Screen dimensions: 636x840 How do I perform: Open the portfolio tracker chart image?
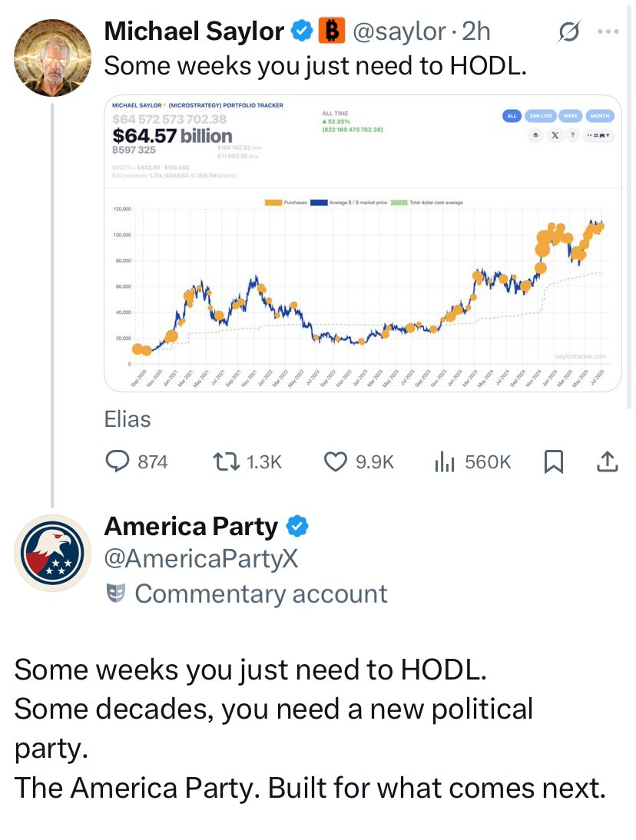(x=363, y=243)
